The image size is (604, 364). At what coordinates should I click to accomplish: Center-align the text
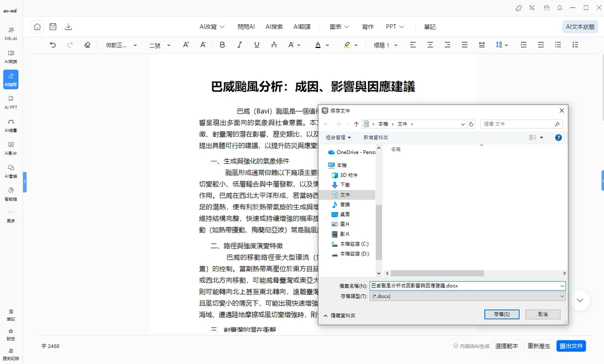430,45
